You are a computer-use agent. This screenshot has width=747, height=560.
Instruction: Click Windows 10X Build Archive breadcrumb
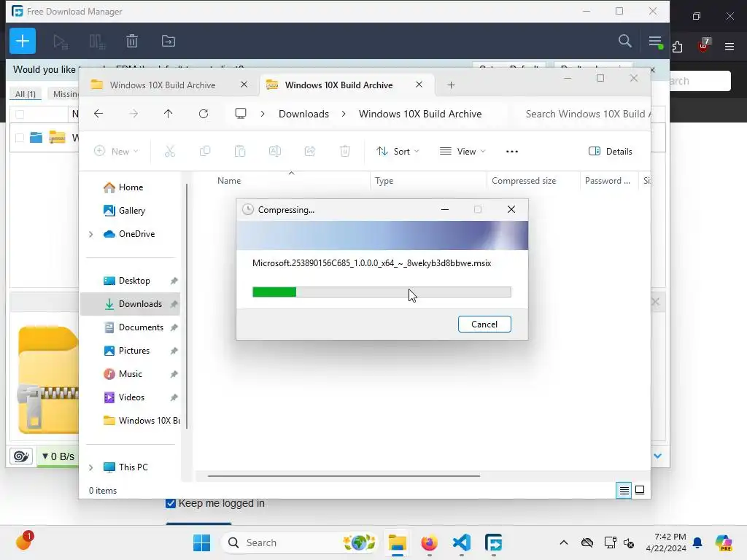[x=420, y=114]
